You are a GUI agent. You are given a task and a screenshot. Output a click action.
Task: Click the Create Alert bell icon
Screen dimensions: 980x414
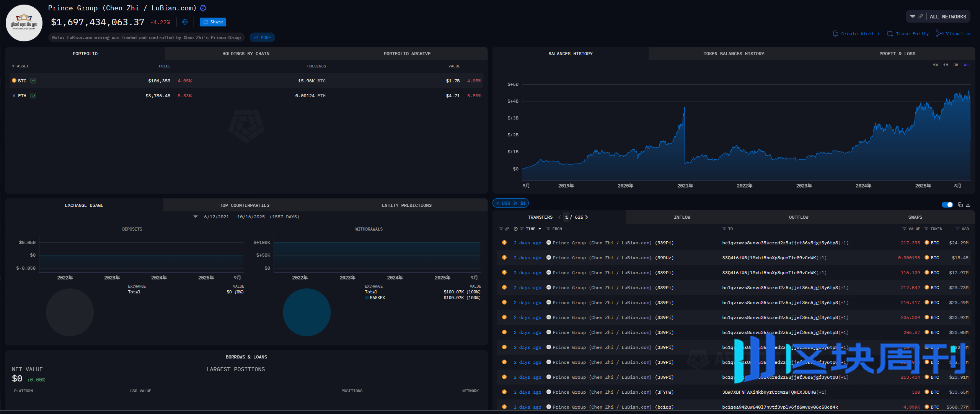coord(835,34)
